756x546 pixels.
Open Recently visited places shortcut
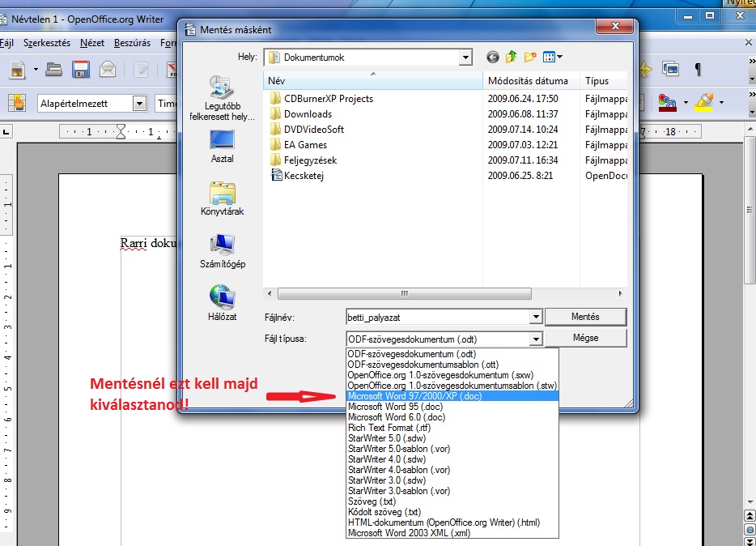pyautogui.click(x=222, y=98)
